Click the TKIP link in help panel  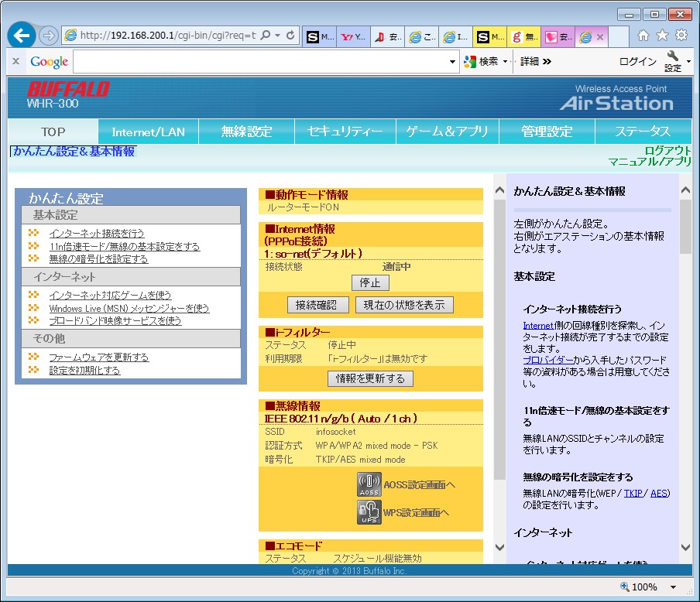pos(633,493)
